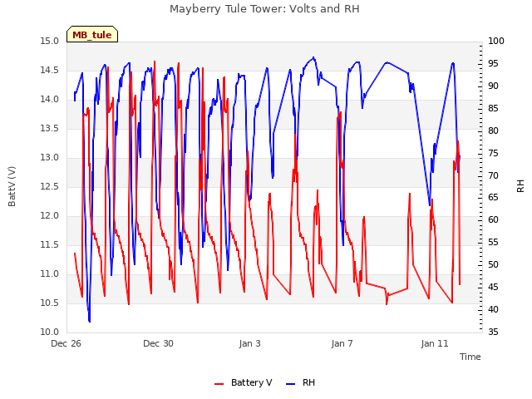Click the 10.5 voltage tick label
Viewport: 532px width, 399px height.
[50, 303]
